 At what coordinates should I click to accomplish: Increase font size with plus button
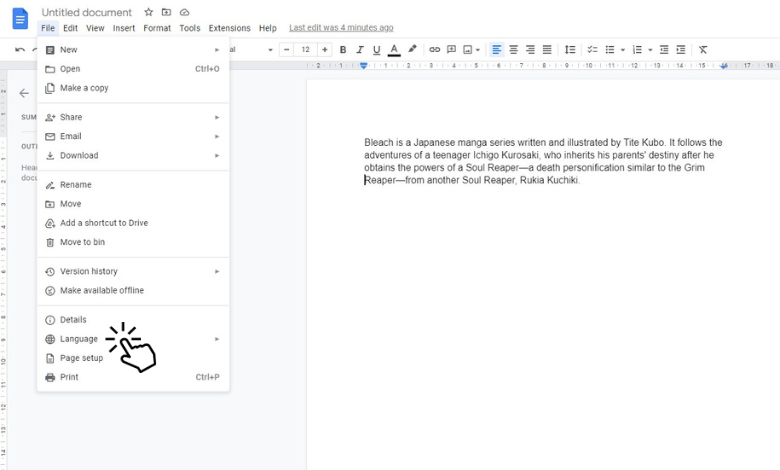point(325,50)
